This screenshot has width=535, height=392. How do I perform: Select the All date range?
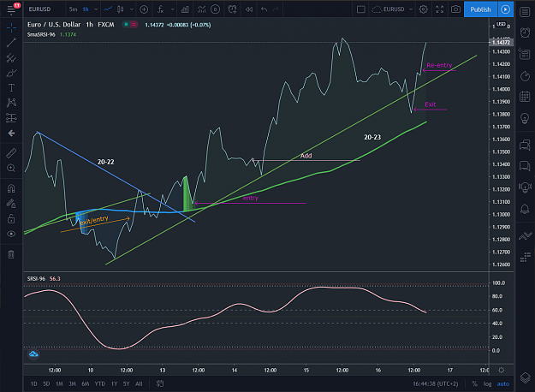coord(139,383)
